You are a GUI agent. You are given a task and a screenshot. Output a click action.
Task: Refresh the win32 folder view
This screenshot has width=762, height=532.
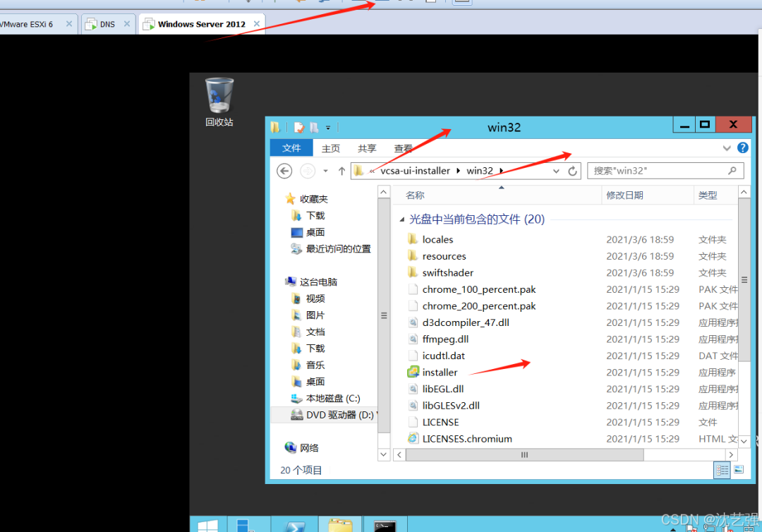[x=572, y=171]
